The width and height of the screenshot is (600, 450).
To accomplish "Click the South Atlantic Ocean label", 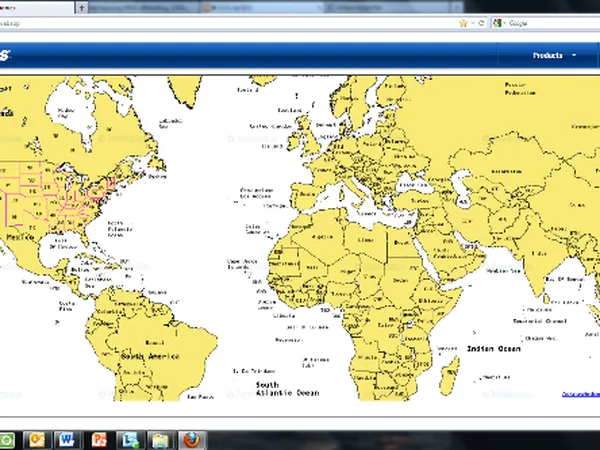I will [287, 389].
